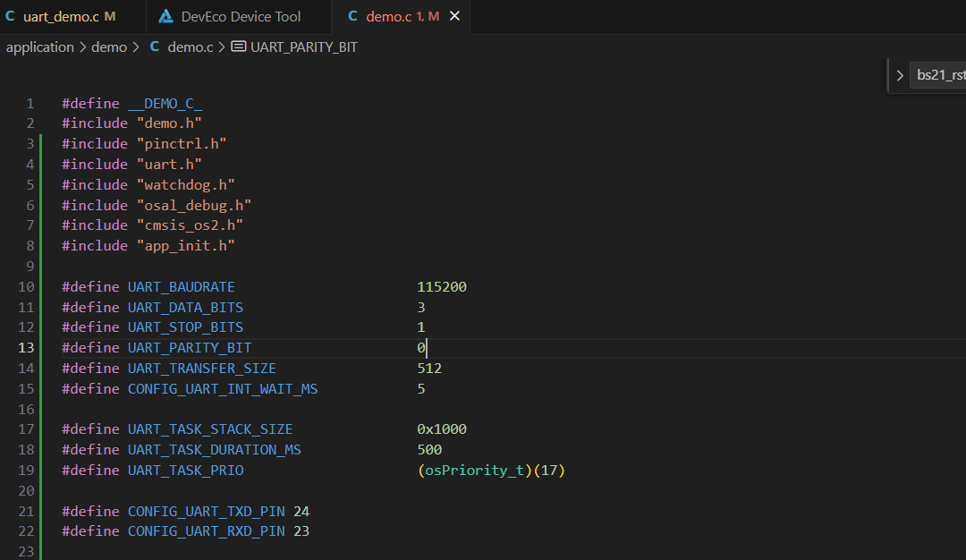Click the CONFIG_UART_INT_WAIT_MS macro name
The height and width of the screenshot is (560, 966).
click(223, 389)
